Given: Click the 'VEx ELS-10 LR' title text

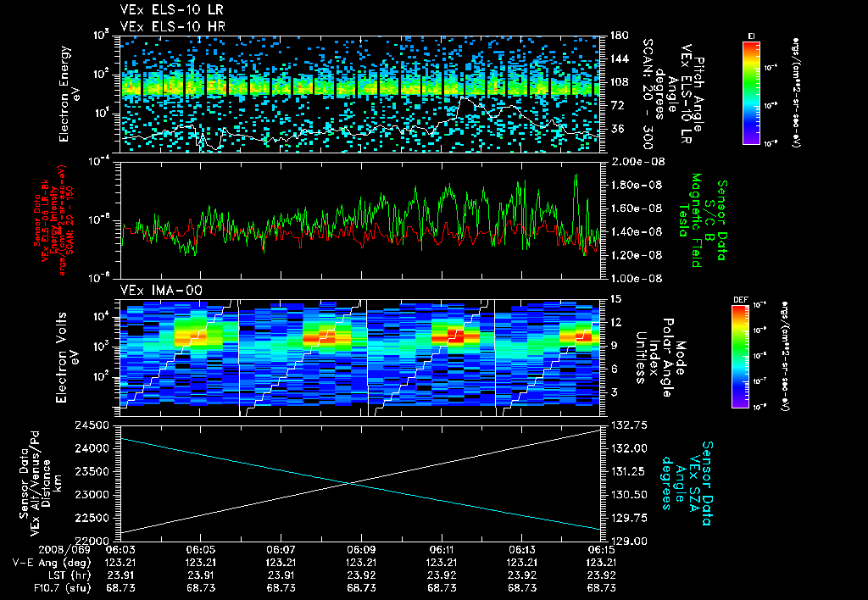Looking at the screenshot, I should click(171, 10).
